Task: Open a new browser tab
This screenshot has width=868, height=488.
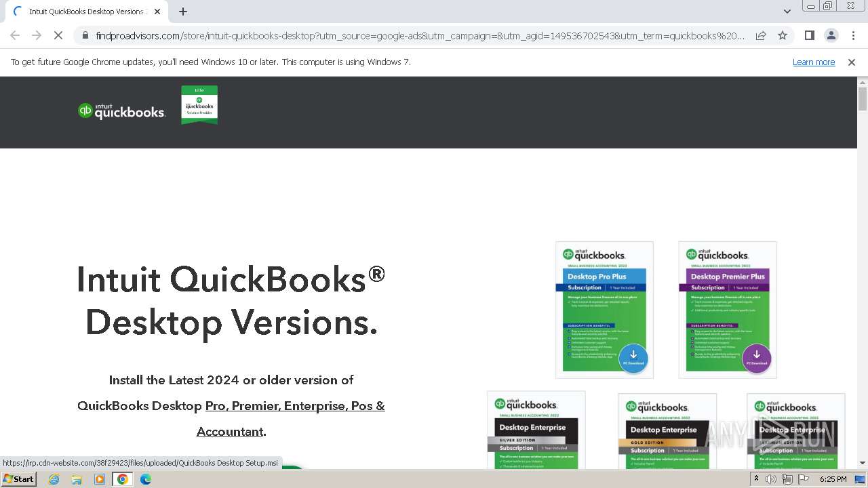Action: pyautogui.click(x=183, y=12)
